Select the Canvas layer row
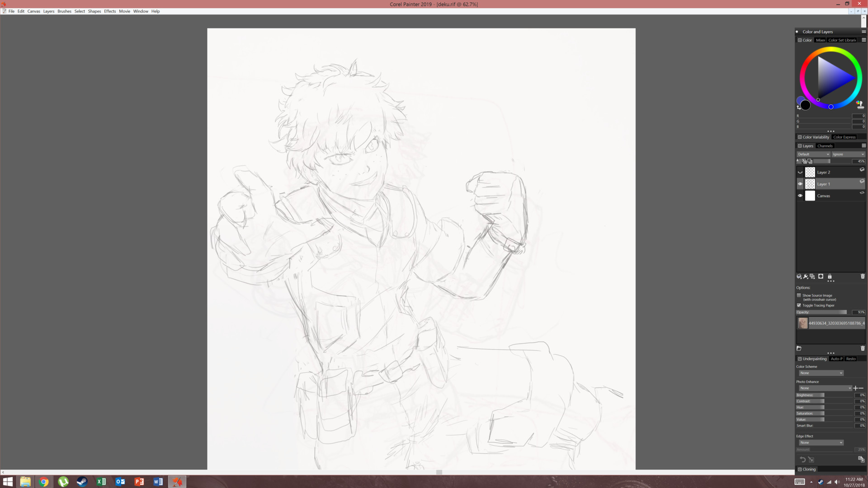 point(831,196)
